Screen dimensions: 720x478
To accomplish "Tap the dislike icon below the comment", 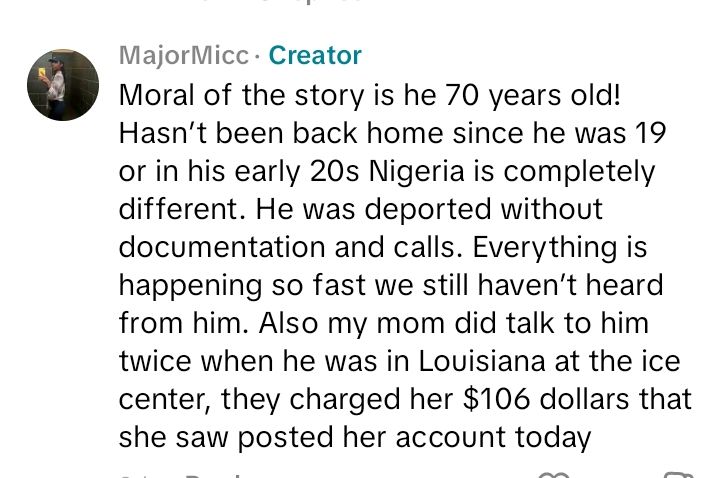I will tap(678, 474).
